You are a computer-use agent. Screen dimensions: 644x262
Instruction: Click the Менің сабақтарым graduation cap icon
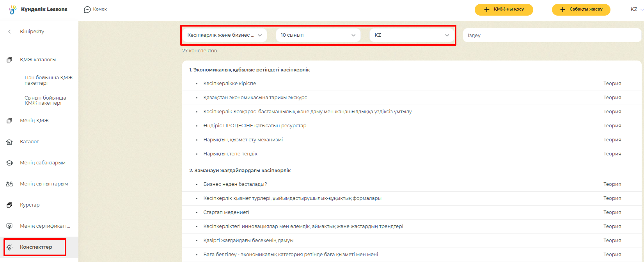pos(9,163)
